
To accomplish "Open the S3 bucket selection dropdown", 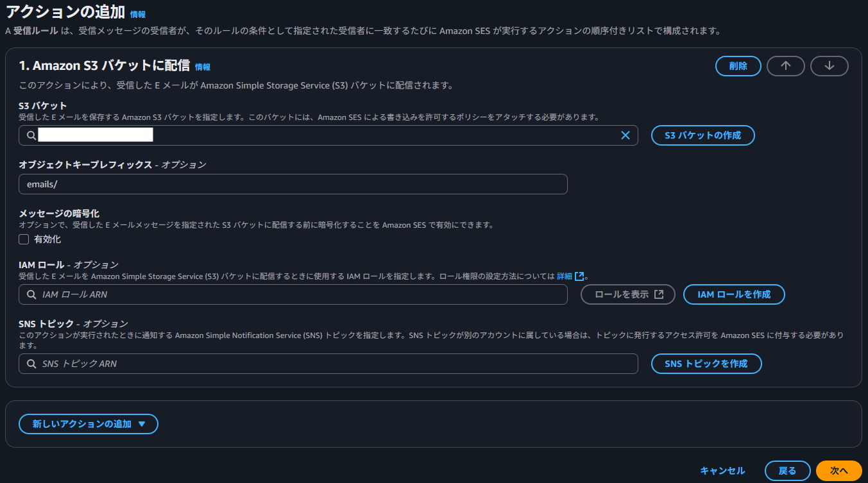I will point(321,135).
